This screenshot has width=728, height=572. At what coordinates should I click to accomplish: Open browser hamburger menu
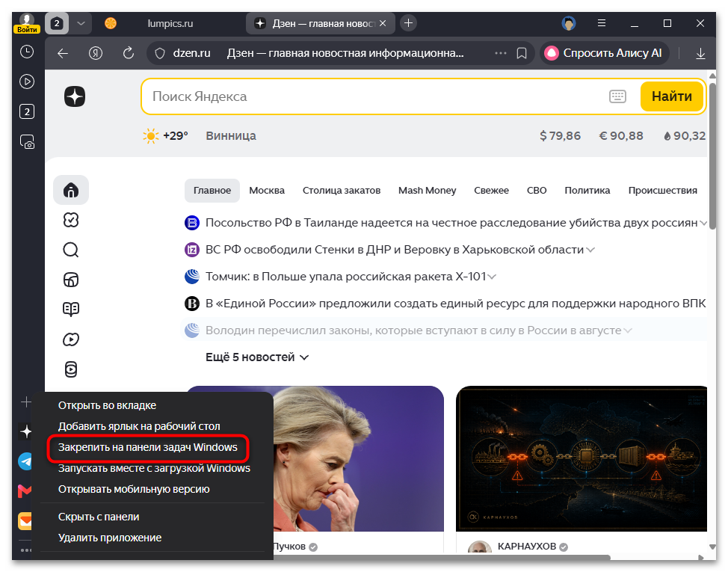602,23
